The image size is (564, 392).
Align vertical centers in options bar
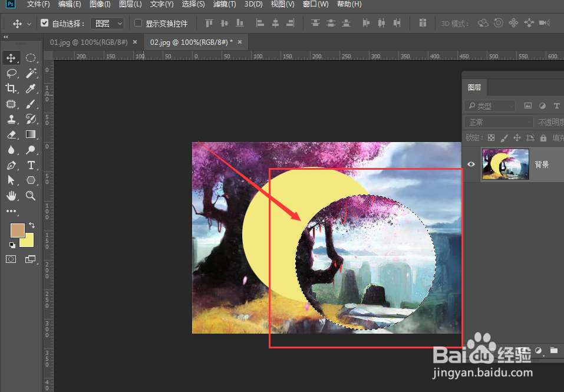(225, 24)
